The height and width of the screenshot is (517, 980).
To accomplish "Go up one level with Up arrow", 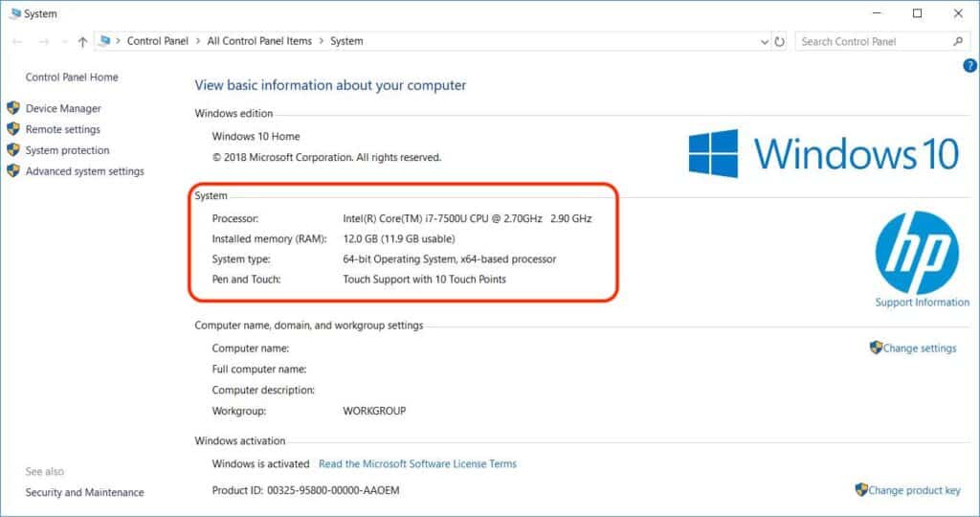I will coord(82,42).
